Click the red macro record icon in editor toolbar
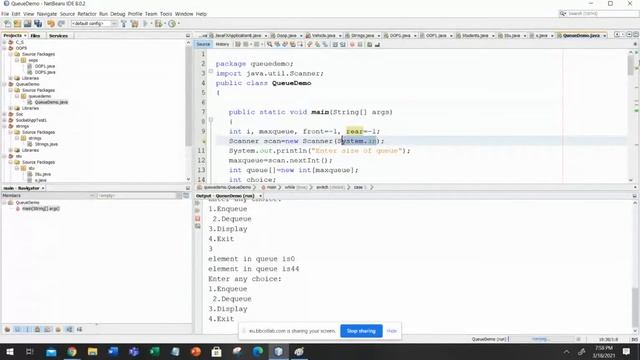The image size is (640, 360). (x=352, y=44)
